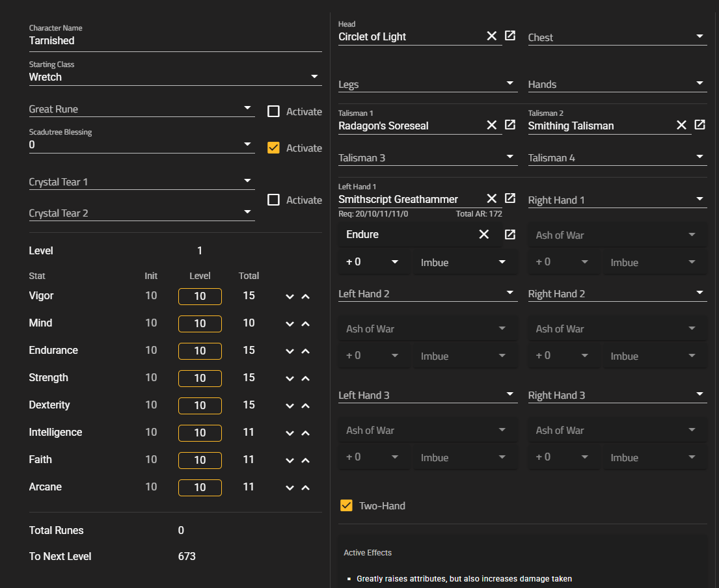Image resolution: width=719 pixels, height=588 pixels.
Task: Decrease Strength with the down arrow
Action: coord(290,379)
